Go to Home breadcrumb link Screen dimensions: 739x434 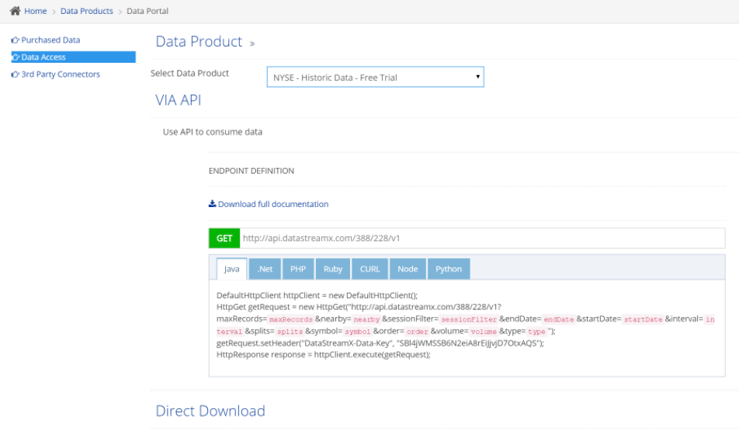(x=35, y=11)
